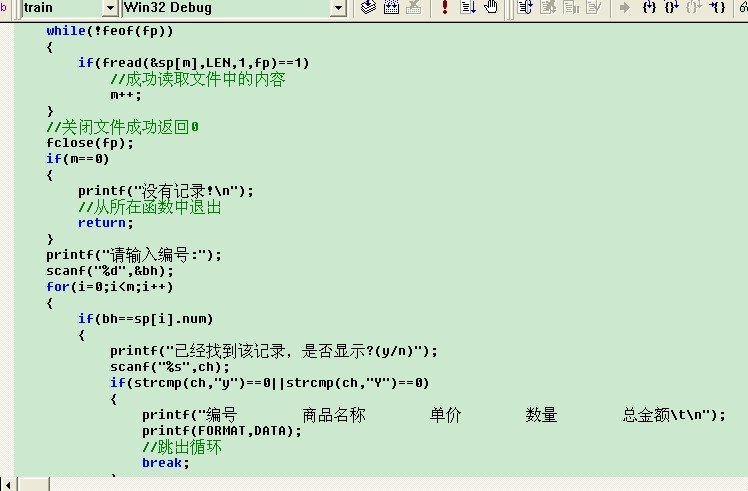Click the Build icon next to Compile
The width and height of the screenshot is (748, 491).
tap(390, 8)
